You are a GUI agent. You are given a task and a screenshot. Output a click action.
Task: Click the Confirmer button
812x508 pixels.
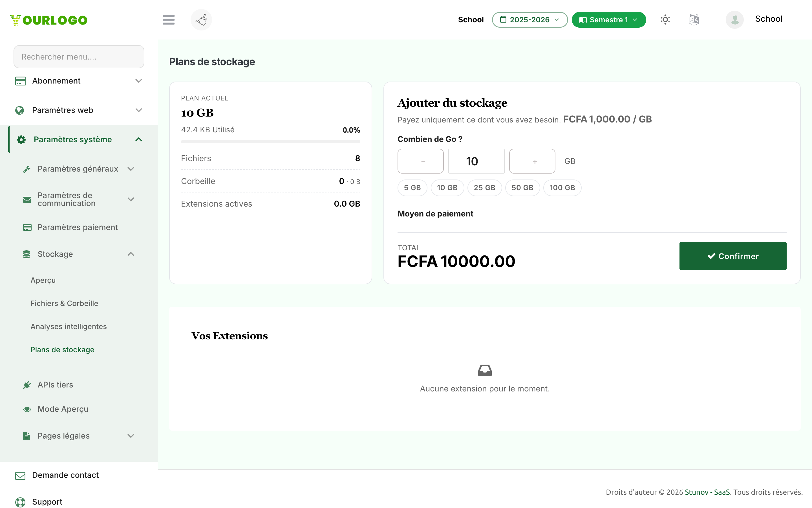tap(732, 256)
